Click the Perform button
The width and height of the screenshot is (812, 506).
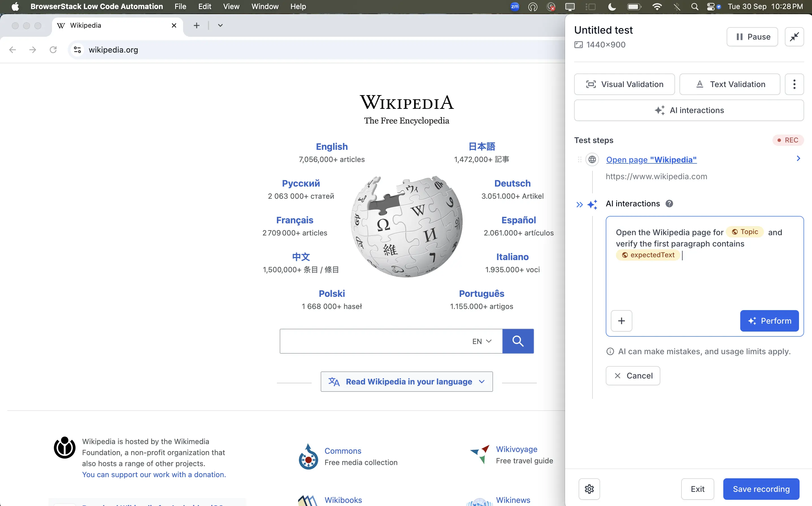tap(769, 321)
